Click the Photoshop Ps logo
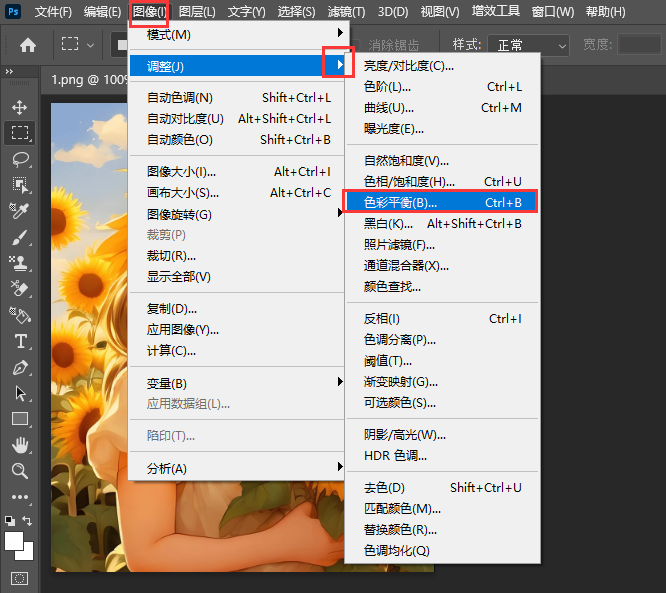Viewport: 666px width, 593px height. pos(13,11)
